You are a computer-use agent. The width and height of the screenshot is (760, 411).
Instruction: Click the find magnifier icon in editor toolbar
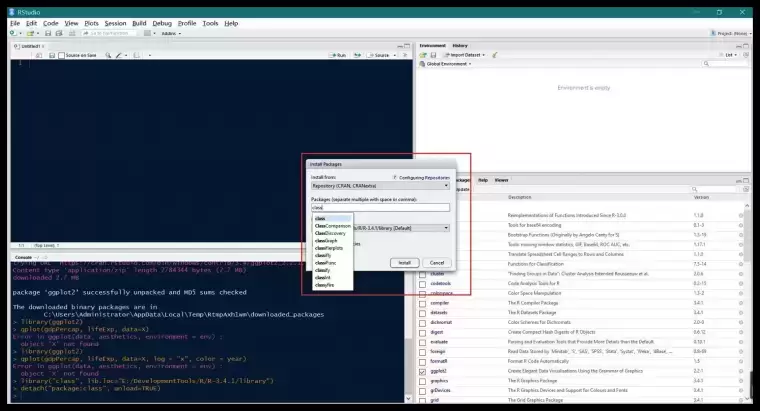(108, 55)
